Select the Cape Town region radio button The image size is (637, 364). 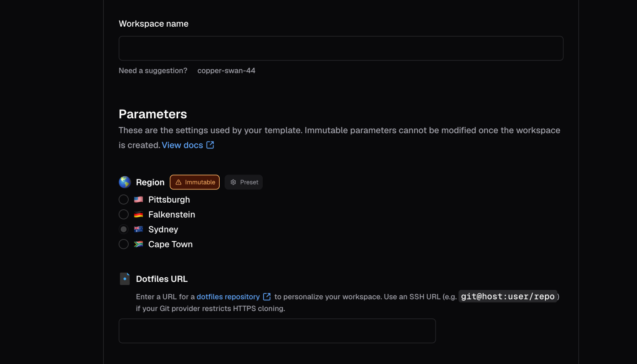click(124, 245)
